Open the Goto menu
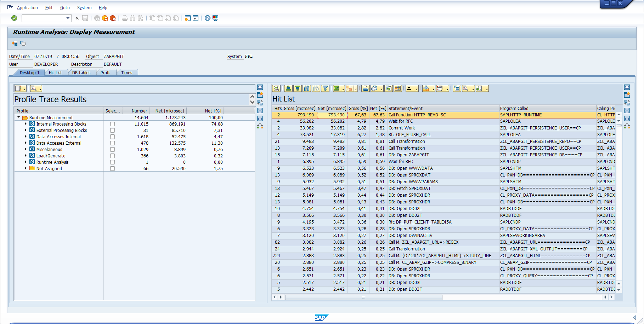The width and height of the screenshot is (644, 324). [65, 7]
